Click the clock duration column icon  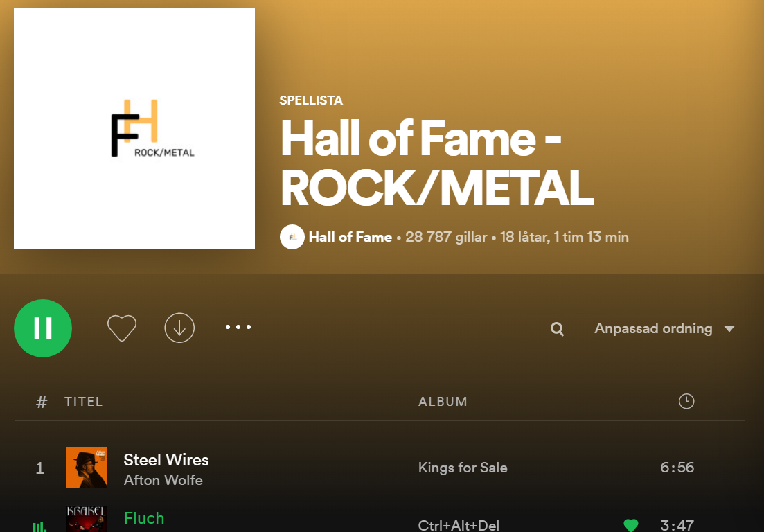(686, 402)
